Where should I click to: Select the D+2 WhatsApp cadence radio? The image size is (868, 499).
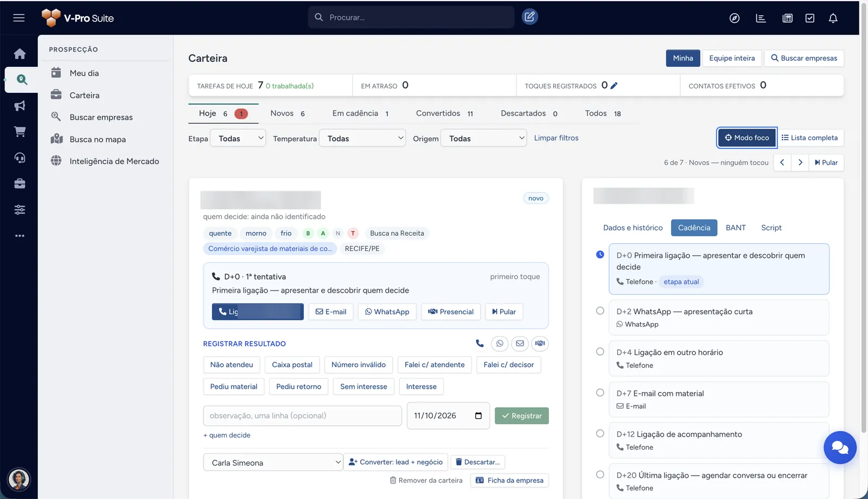click(x=600, y=311)
